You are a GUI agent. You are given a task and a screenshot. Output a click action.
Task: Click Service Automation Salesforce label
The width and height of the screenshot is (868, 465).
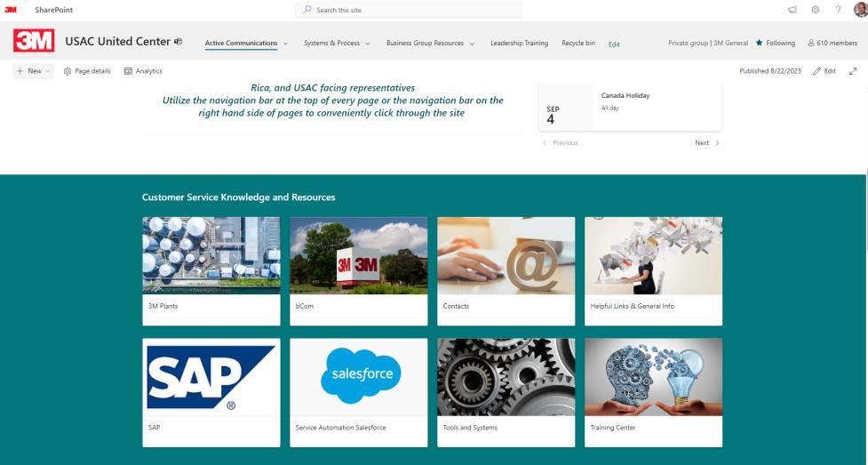coord(340,428)
